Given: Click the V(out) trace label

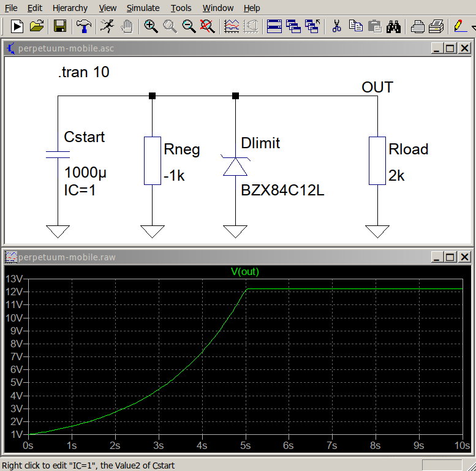Looking at the screenshot, I should click(245, 271).
